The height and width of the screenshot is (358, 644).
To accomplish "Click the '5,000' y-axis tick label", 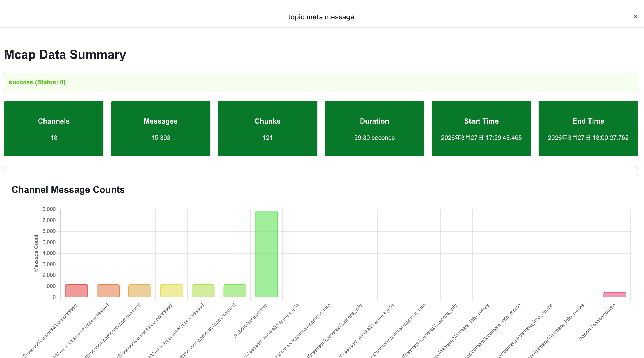I will click(x=49, y=242).
